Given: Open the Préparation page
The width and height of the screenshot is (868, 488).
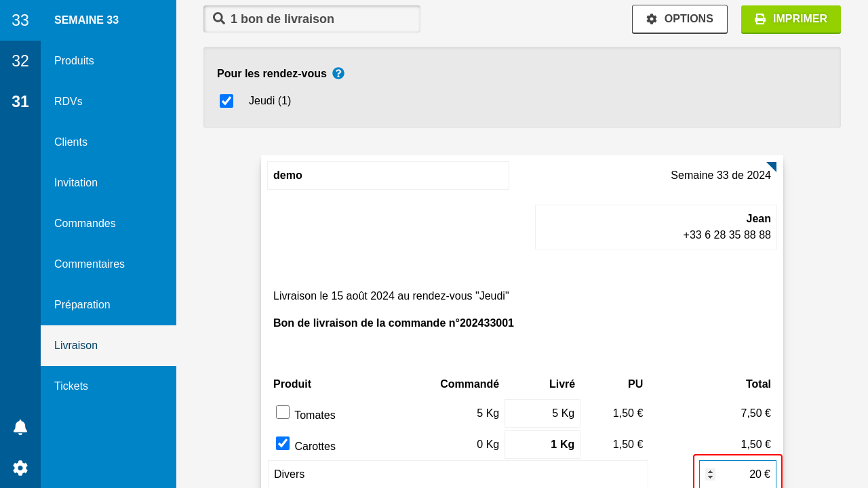Looking at the screenshot, I should tap(82, 305).
